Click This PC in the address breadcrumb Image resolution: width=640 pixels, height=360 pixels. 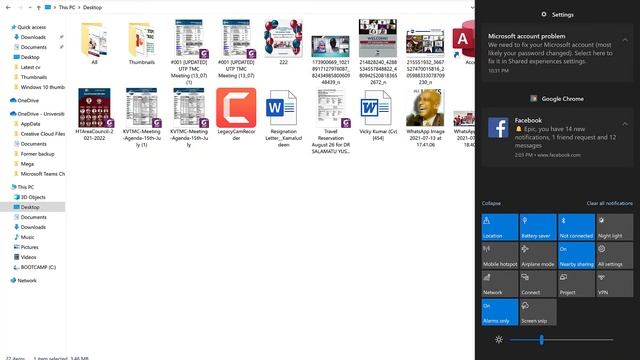(x=67, y=7)
